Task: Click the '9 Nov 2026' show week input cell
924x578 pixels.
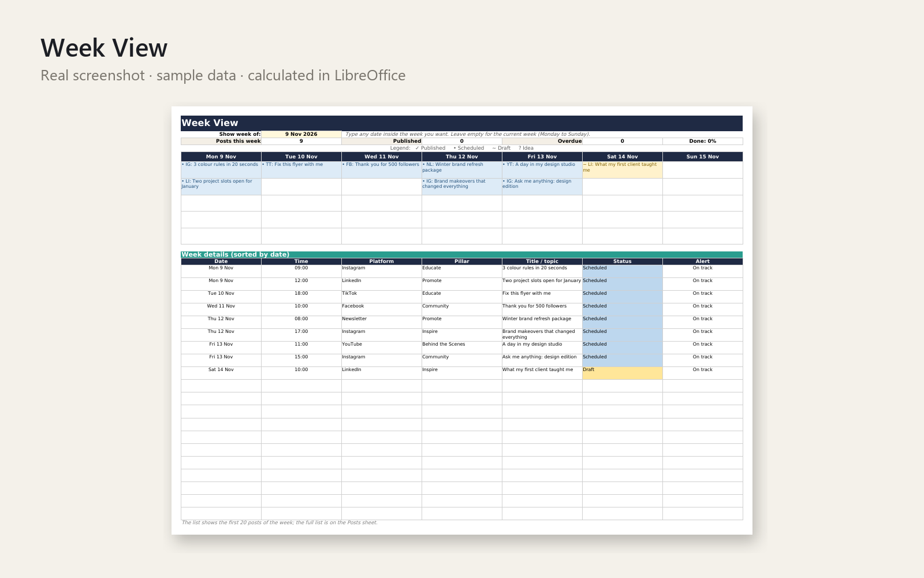Action: click(301, 134)
